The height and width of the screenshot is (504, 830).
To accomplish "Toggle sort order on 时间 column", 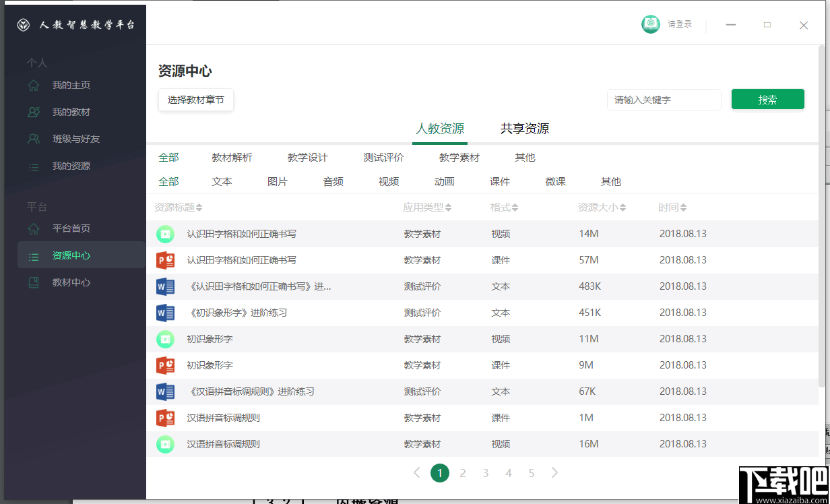I will 672,207.
